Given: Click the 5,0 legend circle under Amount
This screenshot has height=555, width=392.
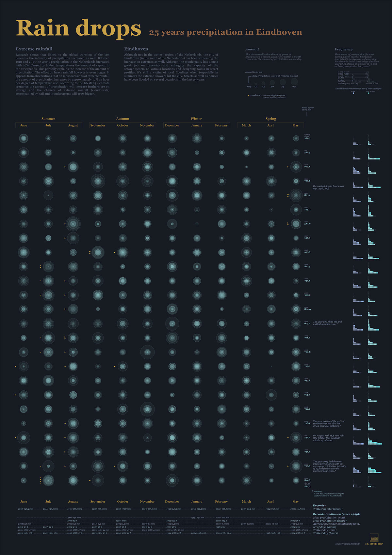Looking at the screenshot, I should coord(272,83).
